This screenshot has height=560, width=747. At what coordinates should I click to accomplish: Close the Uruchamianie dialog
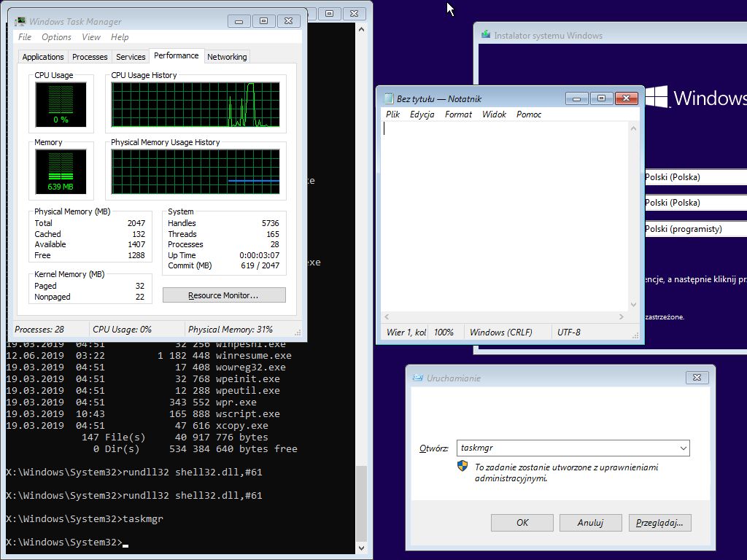697,378
